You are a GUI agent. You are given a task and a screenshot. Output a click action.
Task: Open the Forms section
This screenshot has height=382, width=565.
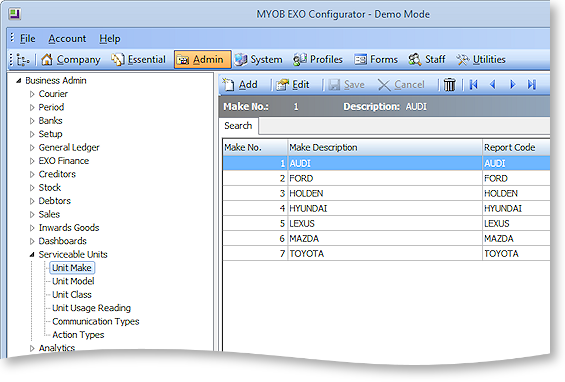tap(376, 59)
